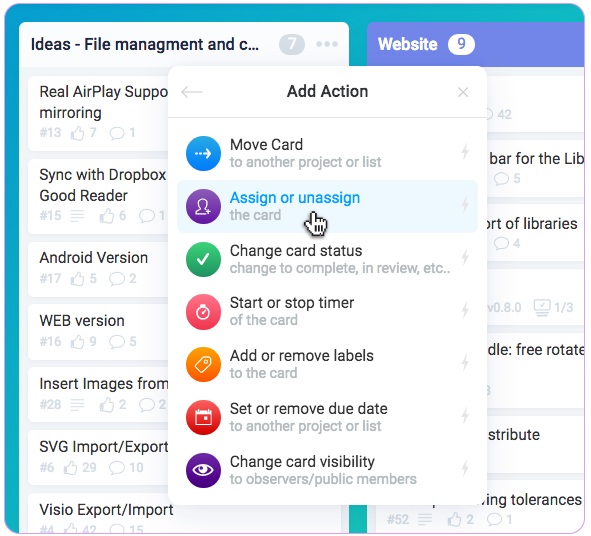Viewport: 591px width, 536px height.
Task: Select the Start or stop timer action
Action: point(327,312)
